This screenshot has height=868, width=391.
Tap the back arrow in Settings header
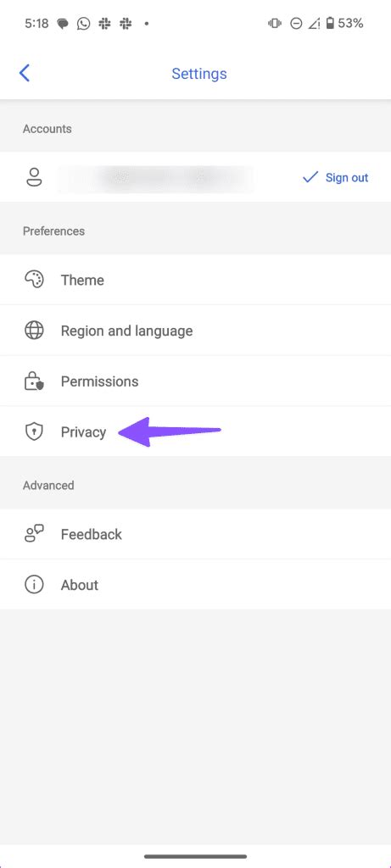[25, 73]
